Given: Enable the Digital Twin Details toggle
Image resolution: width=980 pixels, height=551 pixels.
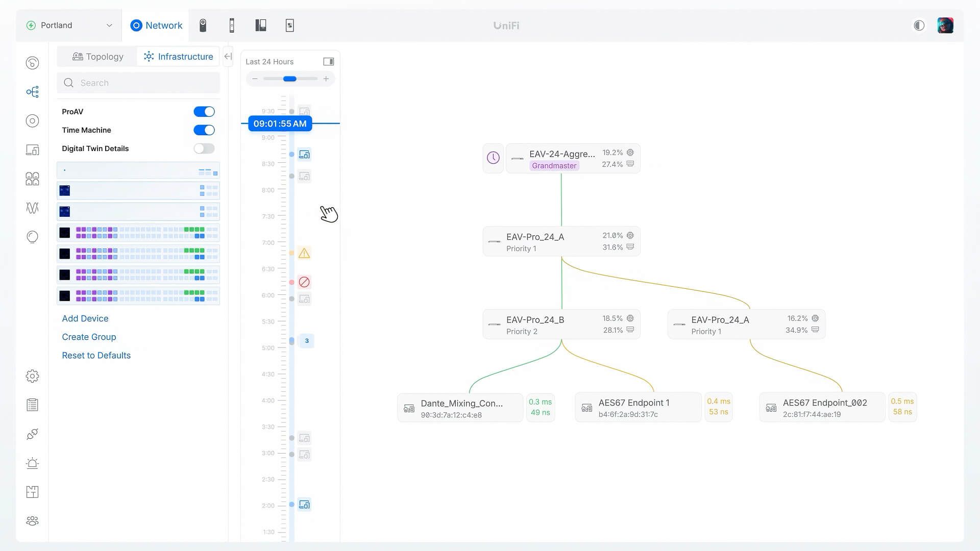Looking at the screenshot, I should click(204, 148).
